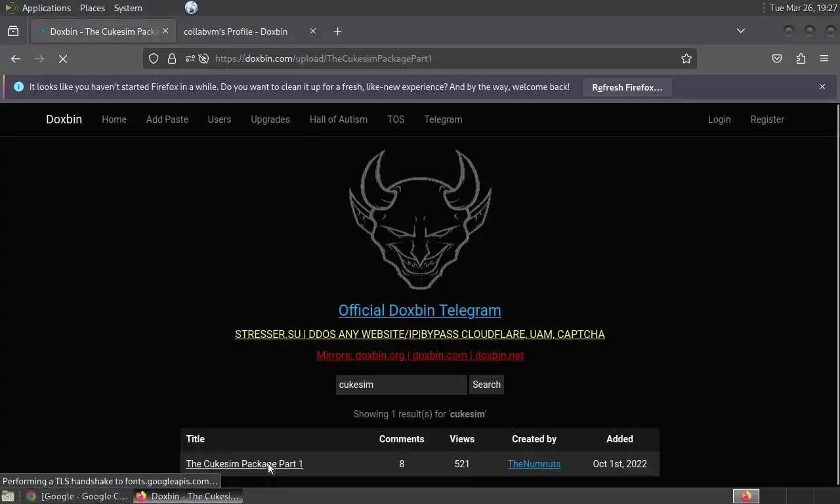The width and height of the screenshot is (840, 504).
Task: Switch to Google Chrome taskbar window
Action: (77, 496)
